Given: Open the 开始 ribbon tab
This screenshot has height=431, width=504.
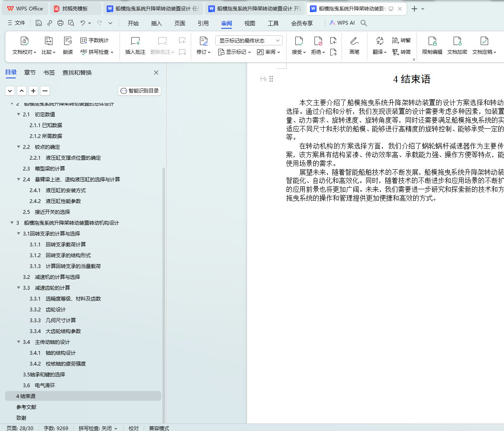Looking at the screenshot, I should coord(133,23).
